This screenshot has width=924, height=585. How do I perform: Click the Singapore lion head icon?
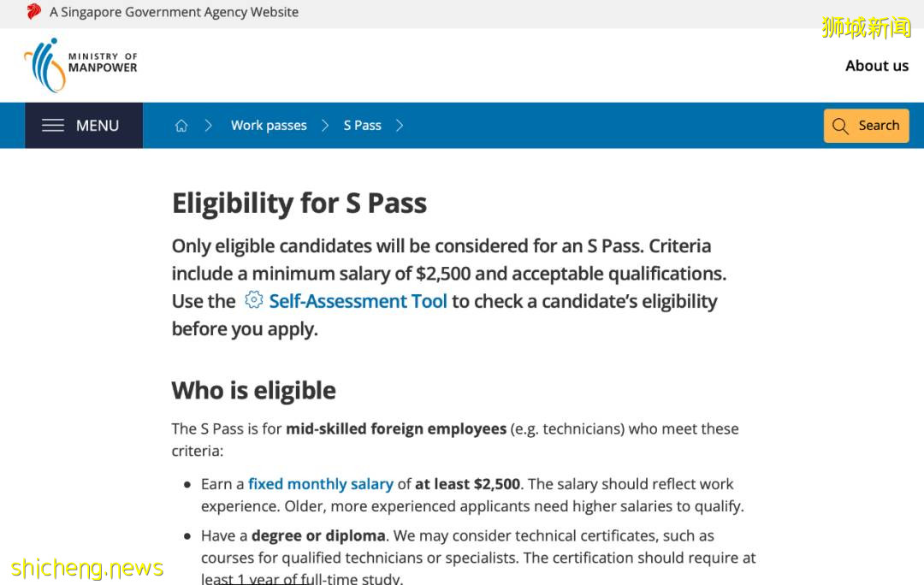tap(34, 12)
